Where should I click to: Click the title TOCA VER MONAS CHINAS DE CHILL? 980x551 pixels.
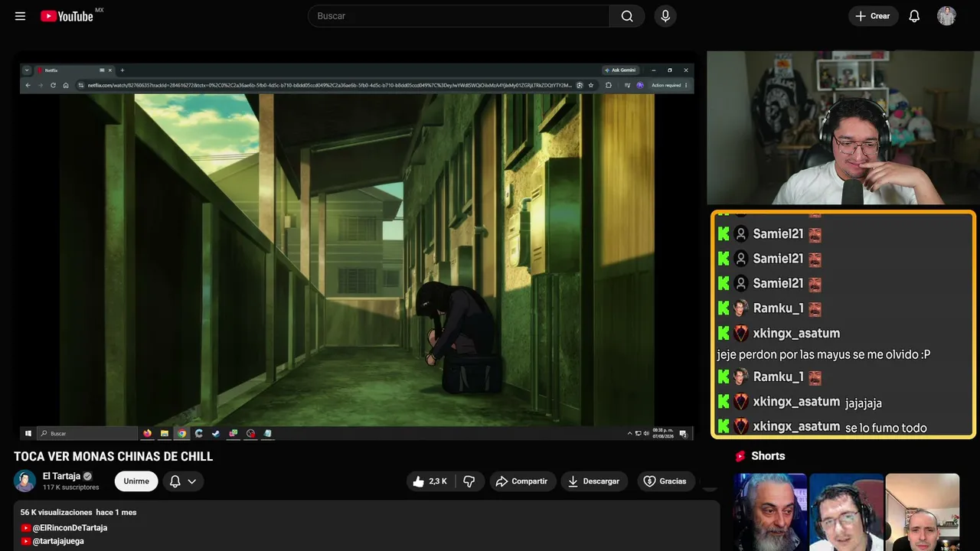pyautogui.click(x=113, y=457)
